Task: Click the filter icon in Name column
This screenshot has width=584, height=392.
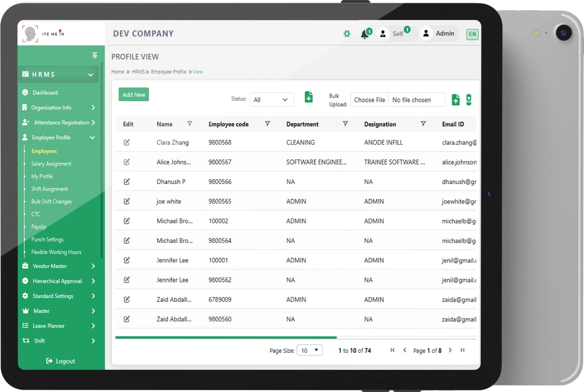Action: click(x=190, y=124)
